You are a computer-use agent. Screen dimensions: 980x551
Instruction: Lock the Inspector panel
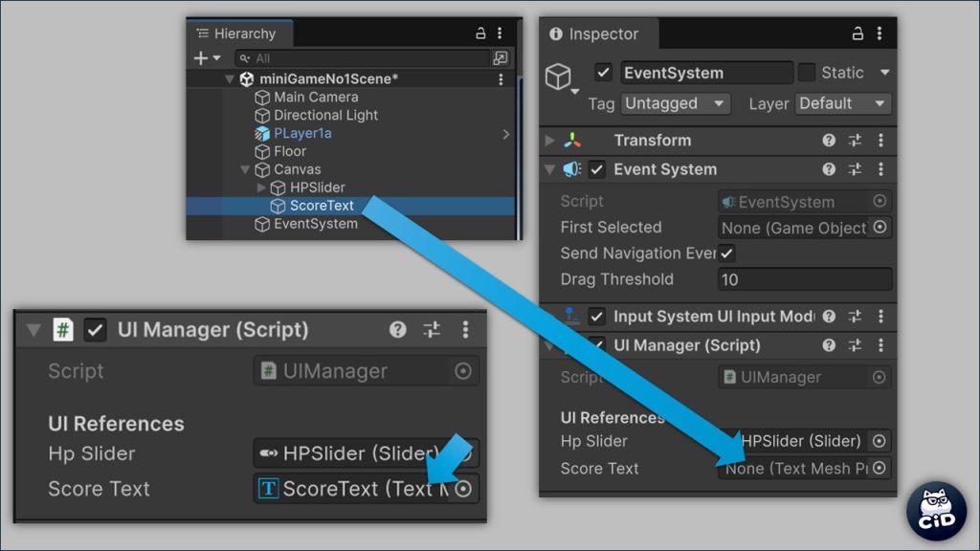[858, 33]
